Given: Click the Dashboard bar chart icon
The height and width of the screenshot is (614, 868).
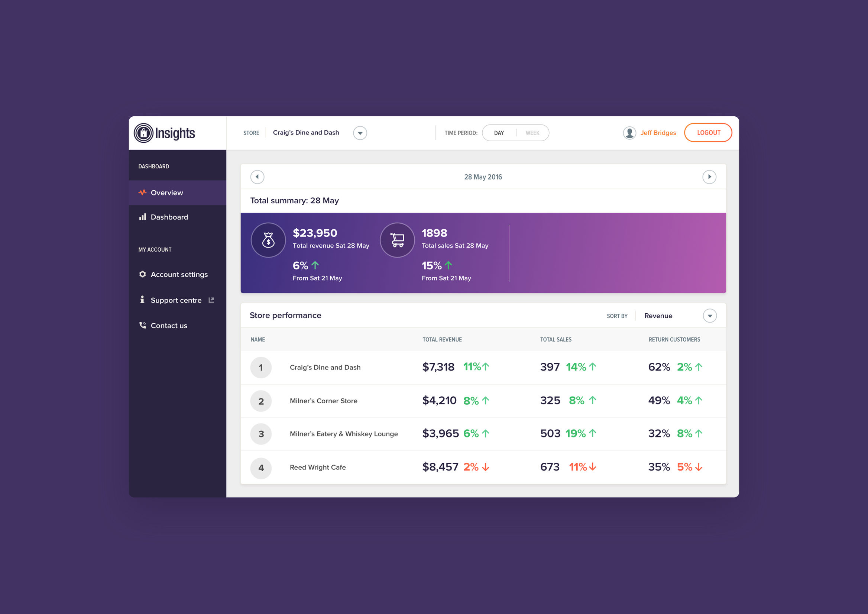Looking at the screenshot, I should point(143,217).
